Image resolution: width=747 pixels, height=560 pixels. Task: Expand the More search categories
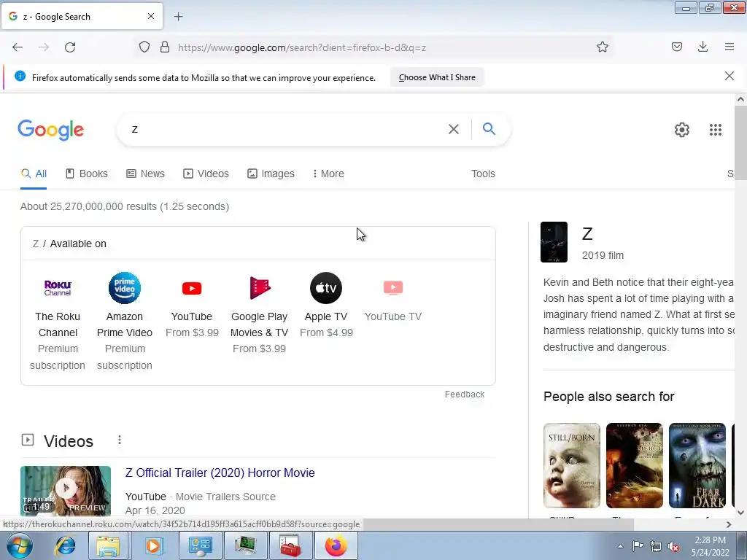328,174
